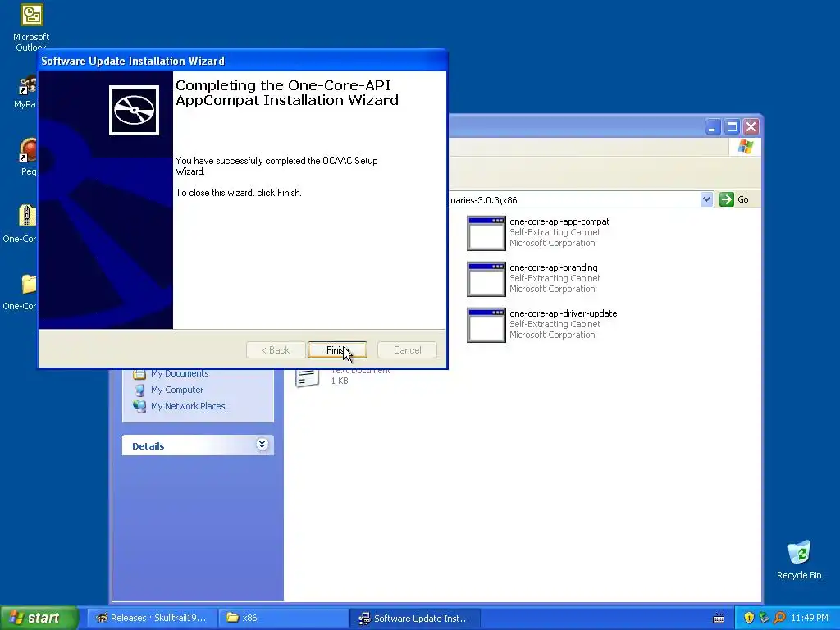Click the wizard's disc setup icon

[x=134, y=111]
